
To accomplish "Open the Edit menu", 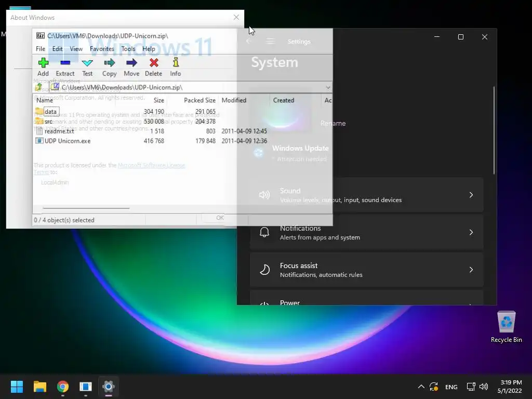I will coord(57,49).
